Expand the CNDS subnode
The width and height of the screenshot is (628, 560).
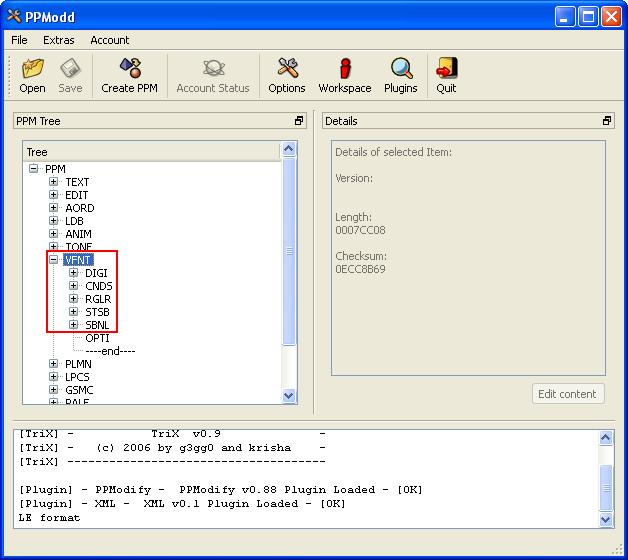[x=73, y=286]
